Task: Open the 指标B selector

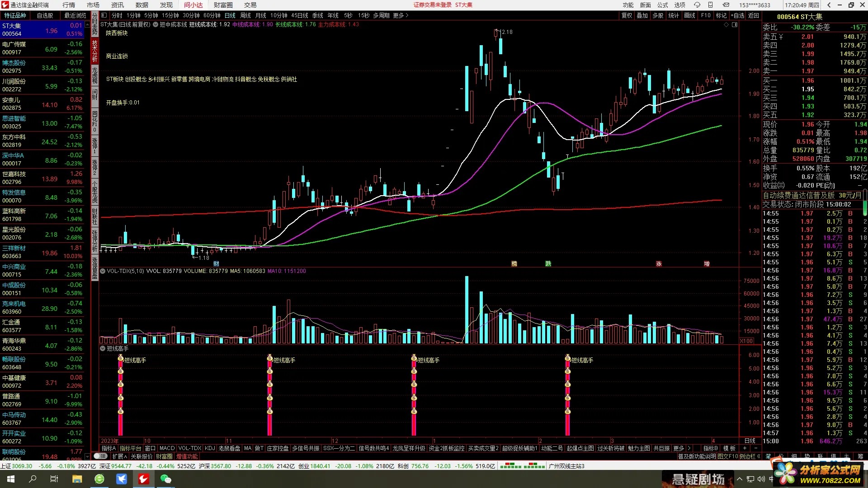Action: [x=710, y=448]
